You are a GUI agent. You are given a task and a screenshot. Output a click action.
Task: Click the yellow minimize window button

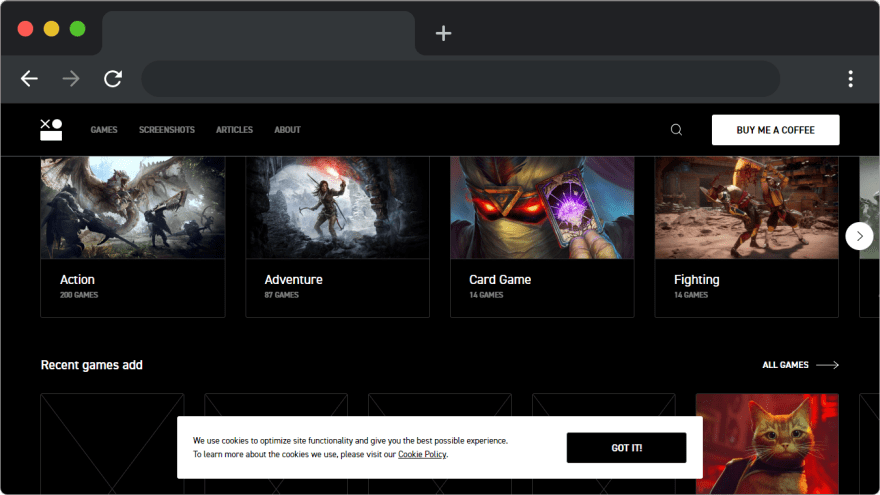tap(52, 29)
